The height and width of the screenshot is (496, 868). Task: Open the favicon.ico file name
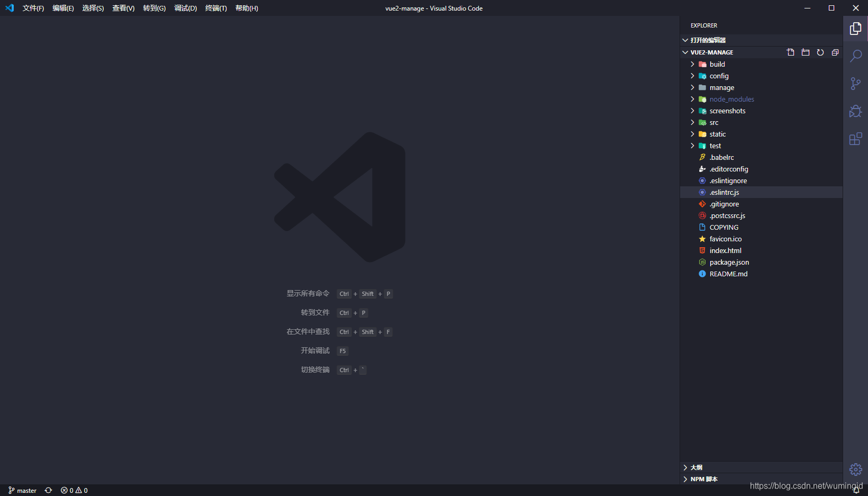click(726, 239)
